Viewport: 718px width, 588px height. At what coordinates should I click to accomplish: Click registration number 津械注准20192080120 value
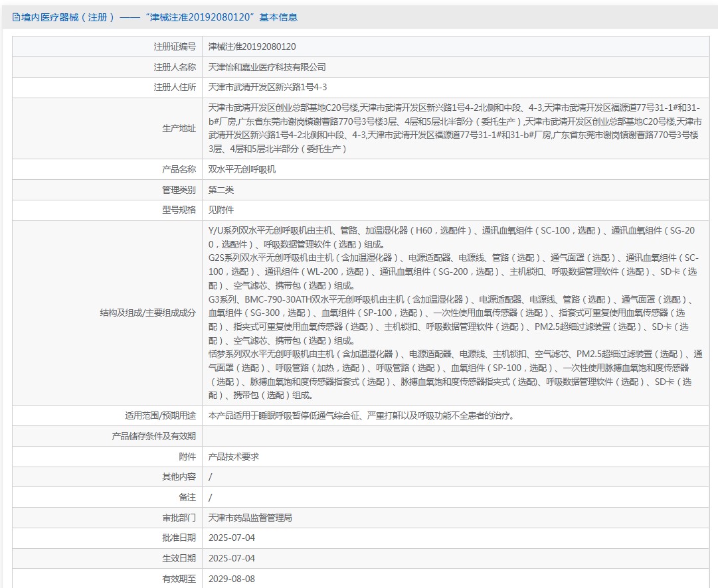(252, 46)
